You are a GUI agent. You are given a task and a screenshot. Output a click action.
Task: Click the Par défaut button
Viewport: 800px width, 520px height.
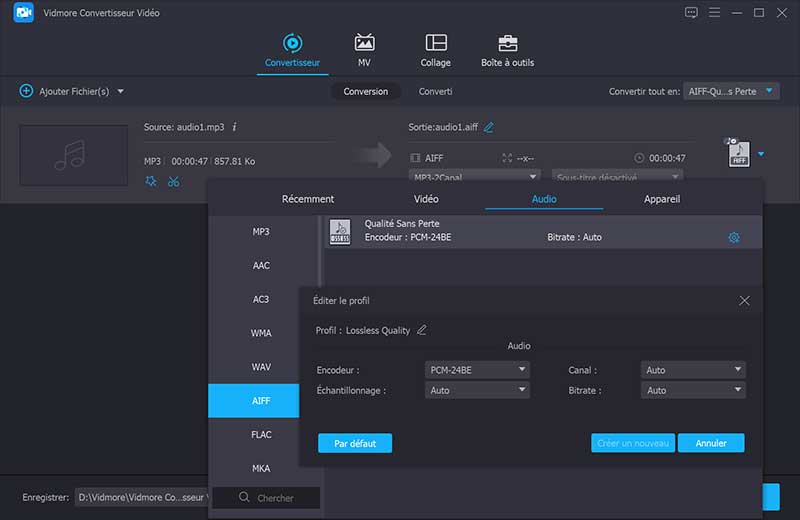tap(355, 443)
